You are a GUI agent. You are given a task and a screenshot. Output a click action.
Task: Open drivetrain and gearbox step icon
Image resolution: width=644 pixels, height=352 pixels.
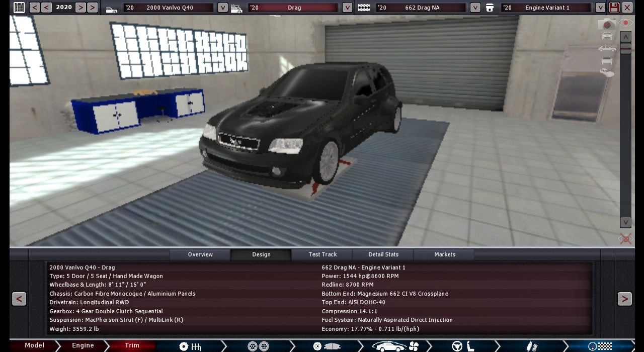pos(190,346)
